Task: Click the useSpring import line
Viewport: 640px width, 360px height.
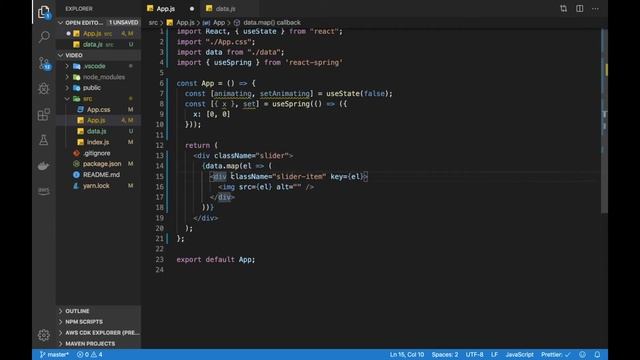Action: tap(260, 62)
